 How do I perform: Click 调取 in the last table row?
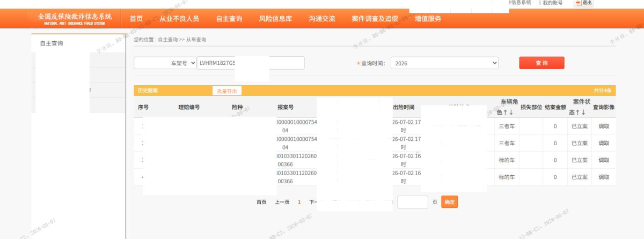[604, 177]
